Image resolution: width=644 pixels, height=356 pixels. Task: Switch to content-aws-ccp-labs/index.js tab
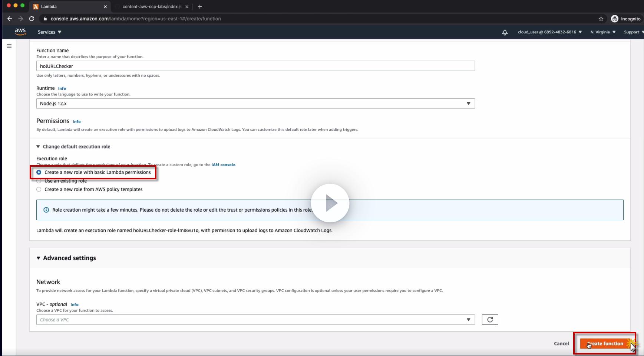(x=152, y=7)
